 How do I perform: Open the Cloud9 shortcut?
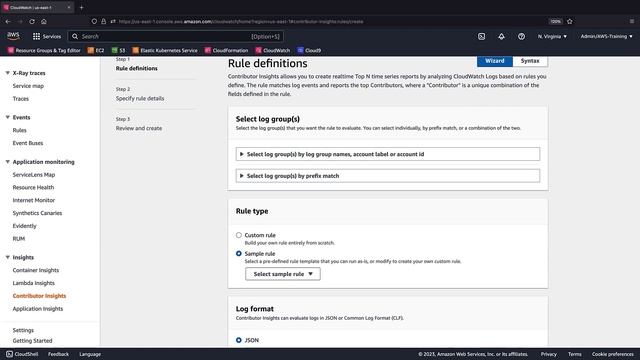[309, 51]
